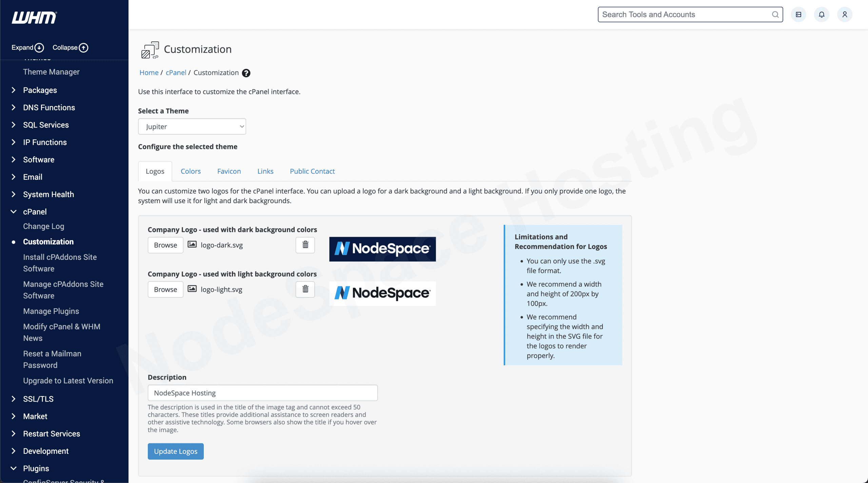This screenshot has height=483, width=868.
Task: Open notifications bell icon
Action: (x=822, y=15)
